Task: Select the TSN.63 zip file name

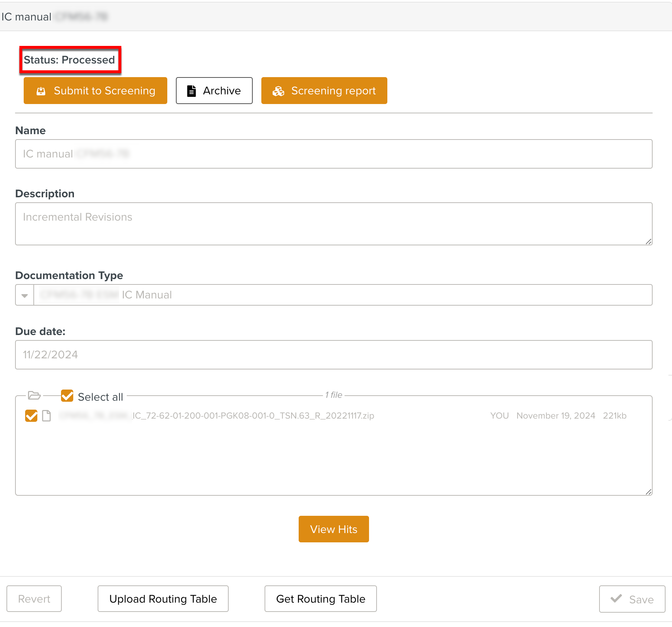Action: tap(253, 416)
